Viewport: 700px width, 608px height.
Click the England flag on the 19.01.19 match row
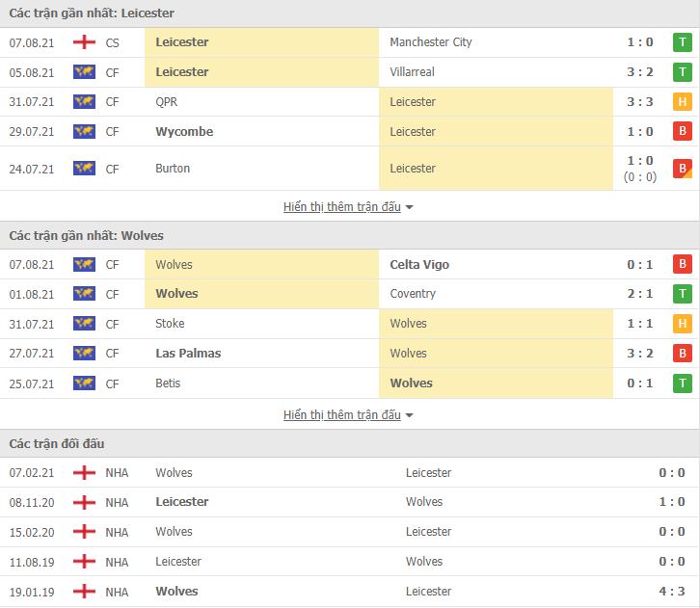tap(84, 592)
